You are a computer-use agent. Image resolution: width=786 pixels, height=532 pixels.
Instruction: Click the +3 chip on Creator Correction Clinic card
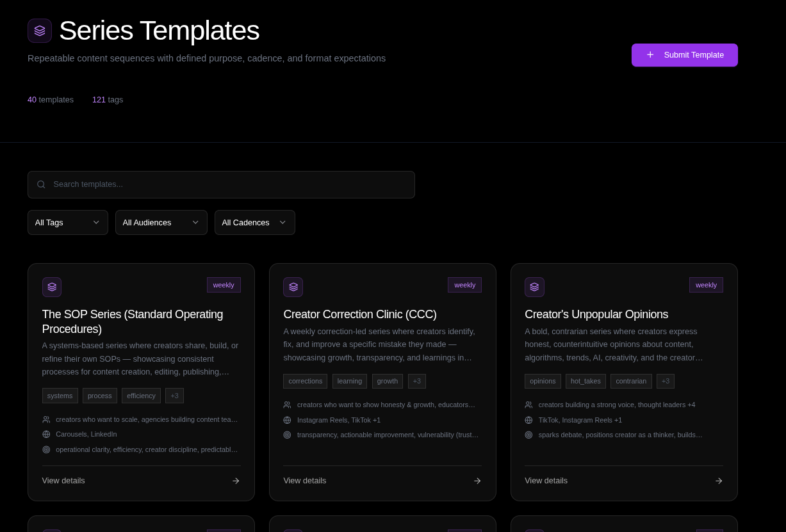(x=417, y=382)
